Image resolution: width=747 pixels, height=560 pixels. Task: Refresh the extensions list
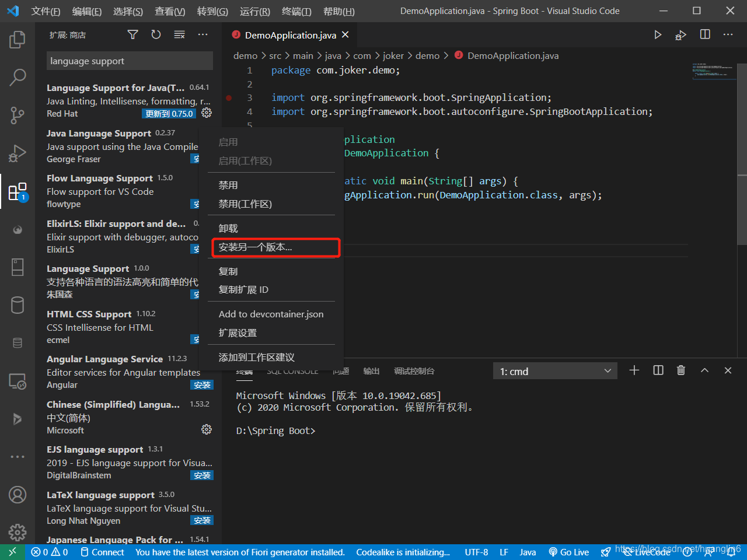[156, 35]
